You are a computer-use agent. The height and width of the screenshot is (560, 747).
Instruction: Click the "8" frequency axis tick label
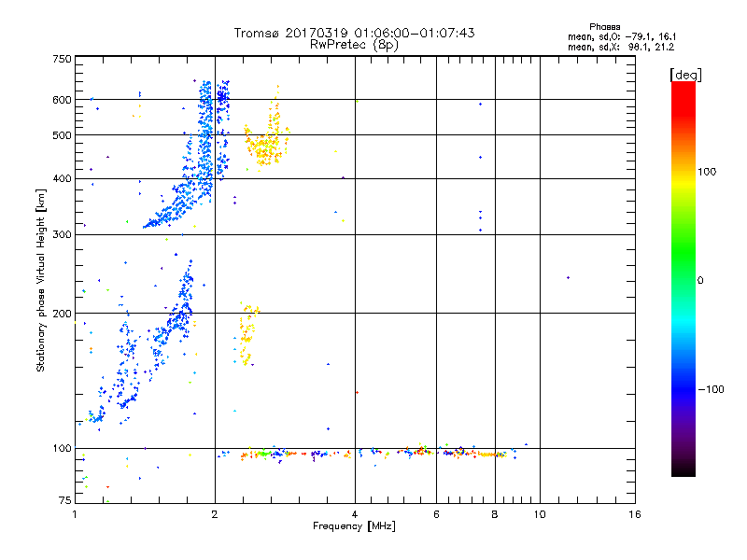click(x=495, y=514)
